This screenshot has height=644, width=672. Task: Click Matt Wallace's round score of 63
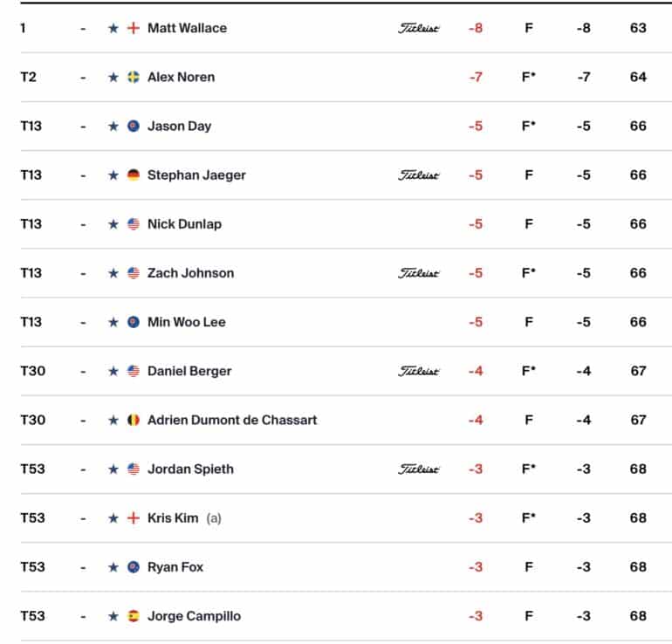(638, 28)
